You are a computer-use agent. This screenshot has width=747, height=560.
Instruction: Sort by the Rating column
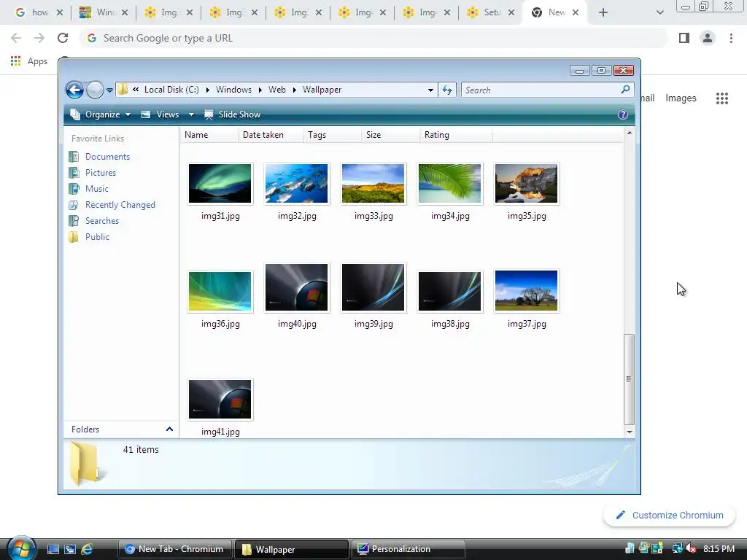[x=456, y=135]
